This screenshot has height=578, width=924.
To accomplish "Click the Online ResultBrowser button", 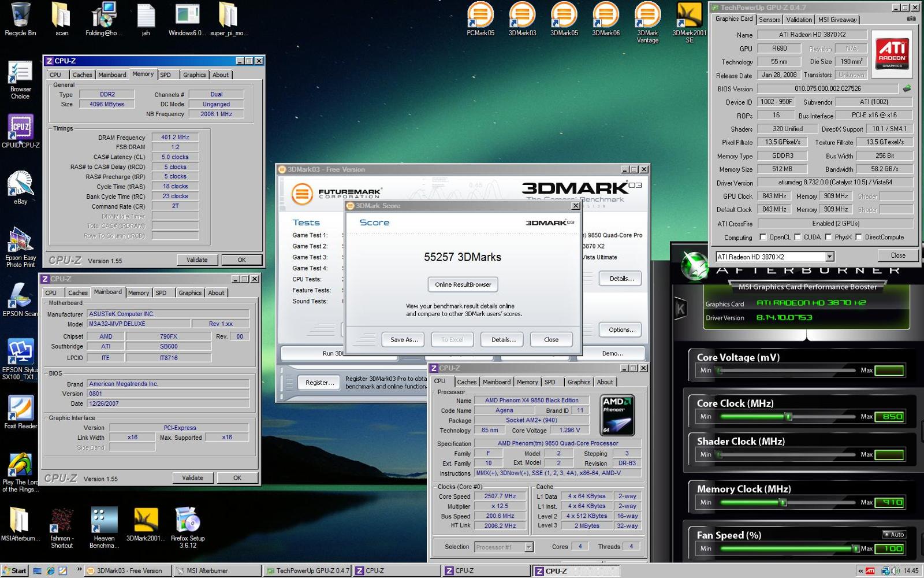I will pyautogui.click(x=463, y=284).
